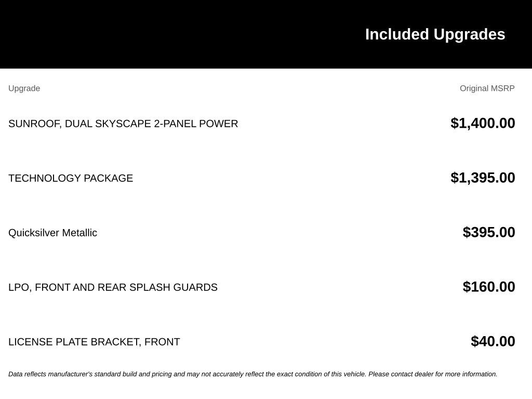
Task: Click the $1,400.00 sunroof price
Action: point(483,123)
